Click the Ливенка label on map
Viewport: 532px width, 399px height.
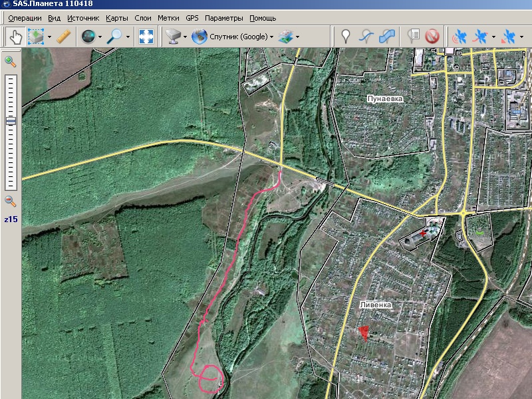point(376,305)
